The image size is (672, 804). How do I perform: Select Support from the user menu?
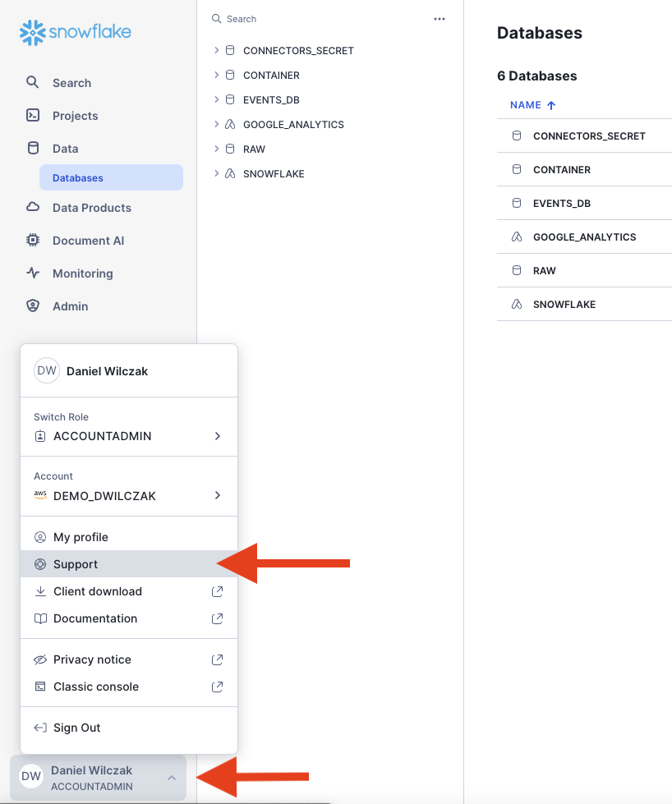[x=76, y=564]
